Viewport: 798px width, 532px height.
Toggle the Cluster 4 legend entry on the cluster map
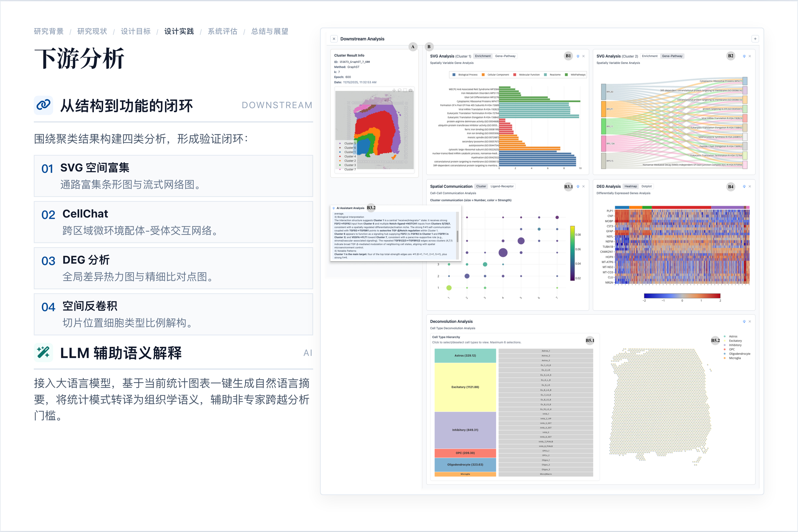click(x=347, y=156)
